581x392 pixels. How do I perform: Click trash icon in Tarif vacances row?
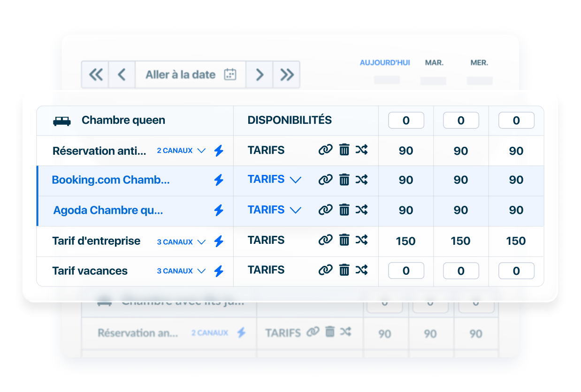344,270
